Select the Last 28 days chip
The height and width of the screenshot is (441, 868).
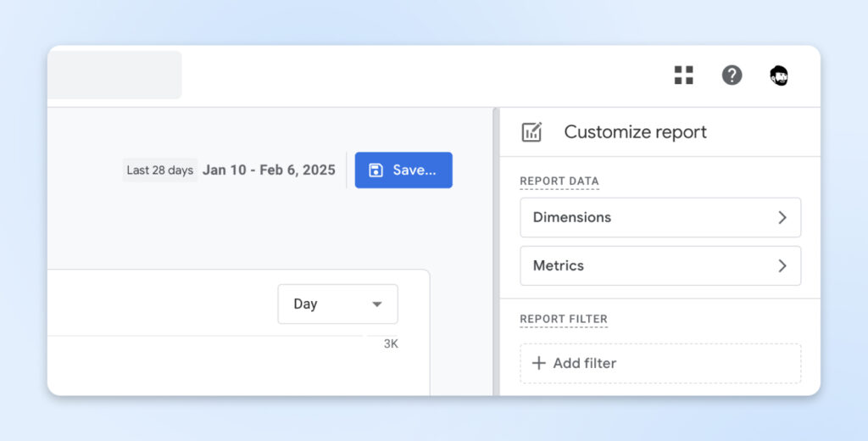(160, 170)
